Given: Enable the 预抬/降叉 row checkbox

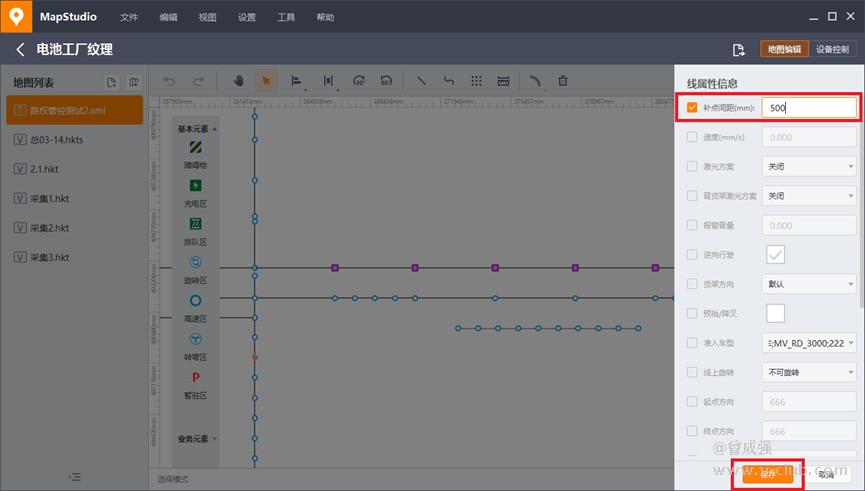Looking at the screenshot, I should [692, 313].
